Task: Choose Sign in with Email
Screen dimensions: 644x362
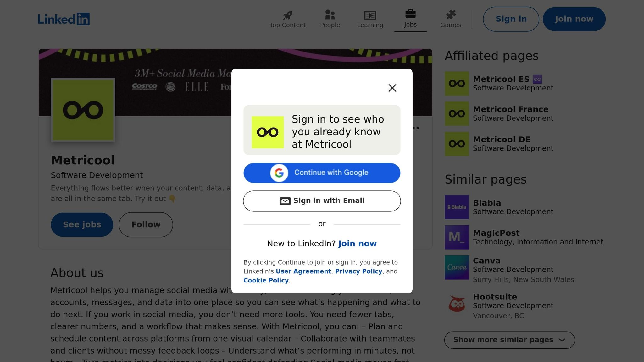Action: coord(322,201)
